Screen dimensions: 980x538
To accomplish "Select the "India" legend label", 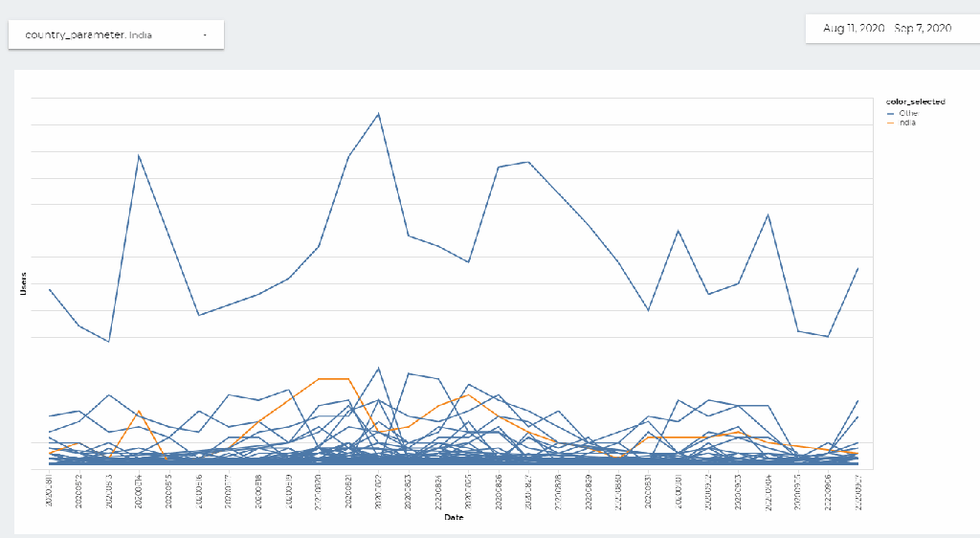I will coord(907,123).
